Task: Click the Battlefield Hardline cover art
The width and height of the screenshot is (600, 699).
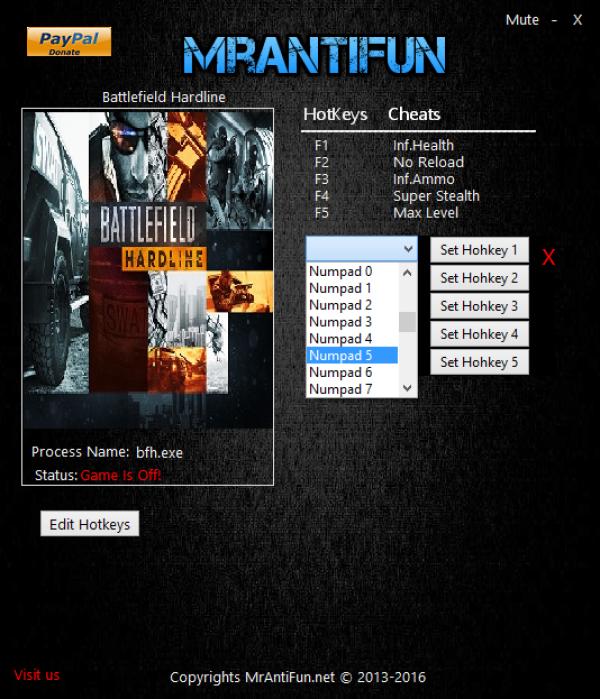Action: coord(148,269)
